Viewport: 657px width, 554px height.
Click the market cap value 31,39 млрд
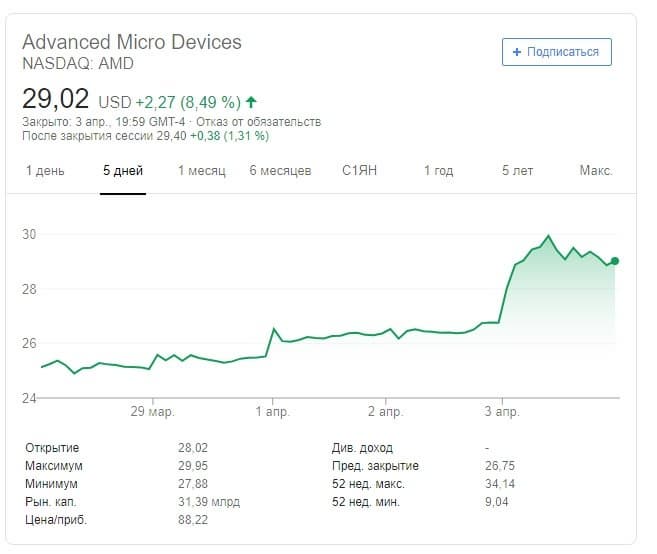point(209,502)
